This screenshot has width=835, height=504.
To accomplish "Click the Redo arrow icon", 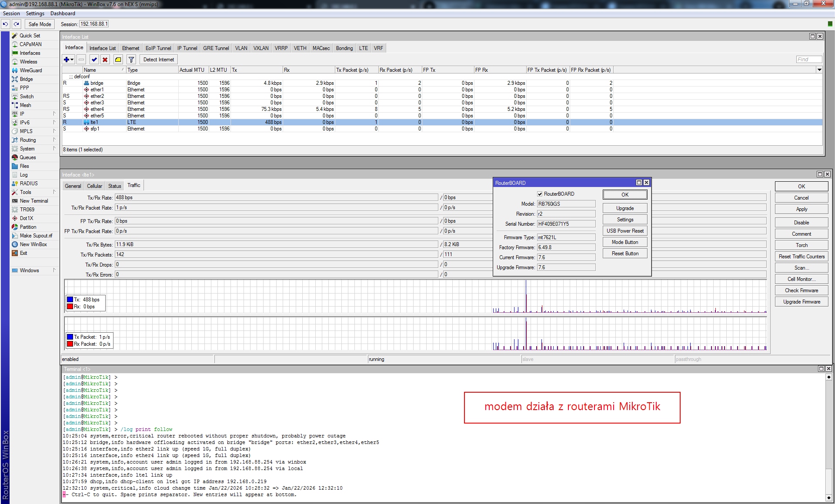I will point(17,24).
